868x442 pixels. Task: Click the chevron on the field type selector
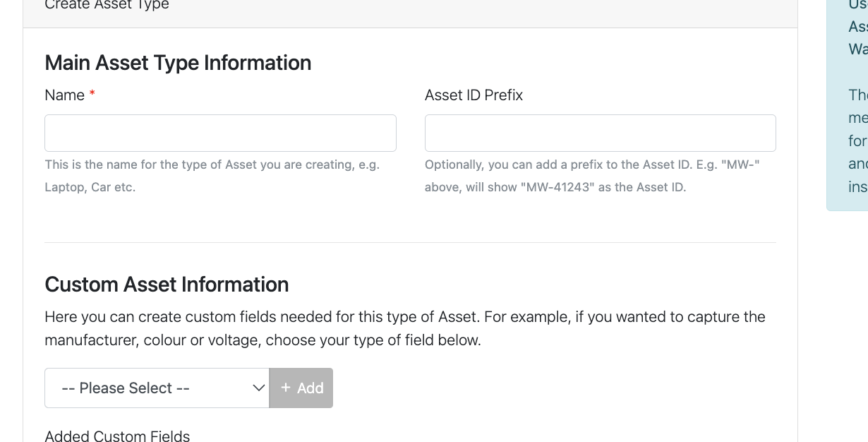258,388
